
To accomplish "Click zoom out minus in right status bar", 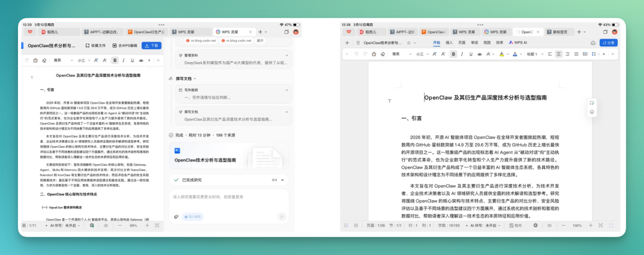I will 563,225.
